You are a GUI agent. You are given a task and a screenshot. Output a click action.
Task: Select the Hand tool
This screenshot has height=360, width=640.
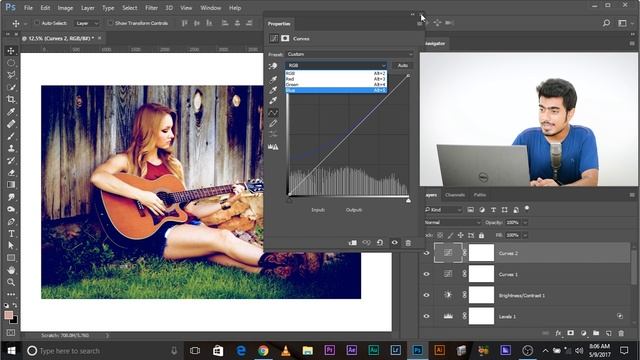click(11, 270)
